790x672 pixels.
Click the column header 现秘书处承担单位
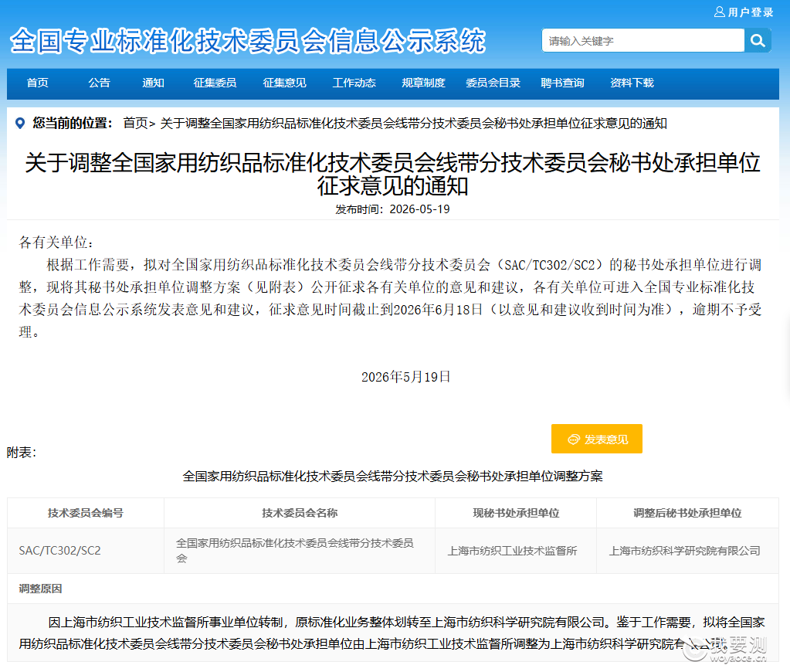tap(516, 513)
